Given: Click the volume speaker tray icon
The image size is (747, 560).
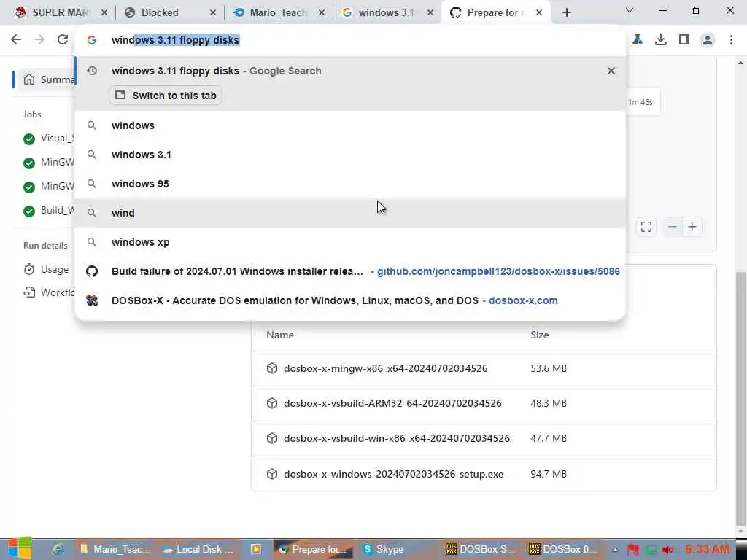Looking at the screenshot, I should (668, 550).
